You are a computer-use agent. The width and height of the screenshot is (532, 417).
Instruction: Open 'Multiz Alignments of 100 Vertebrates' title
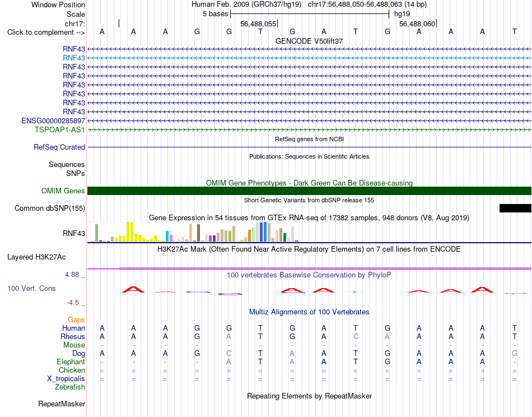[309, 312]
